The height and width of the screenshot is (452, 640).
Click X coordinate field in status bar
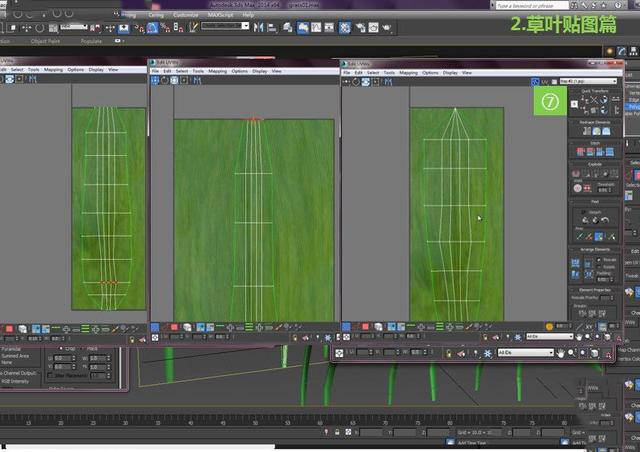point(371,432)
